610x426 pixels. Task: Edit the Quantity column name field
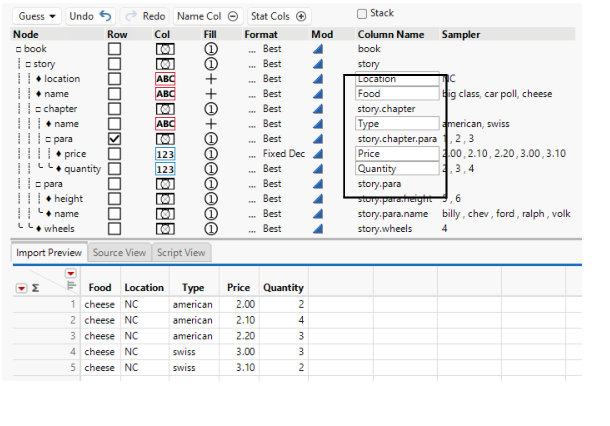pos(397,168)
